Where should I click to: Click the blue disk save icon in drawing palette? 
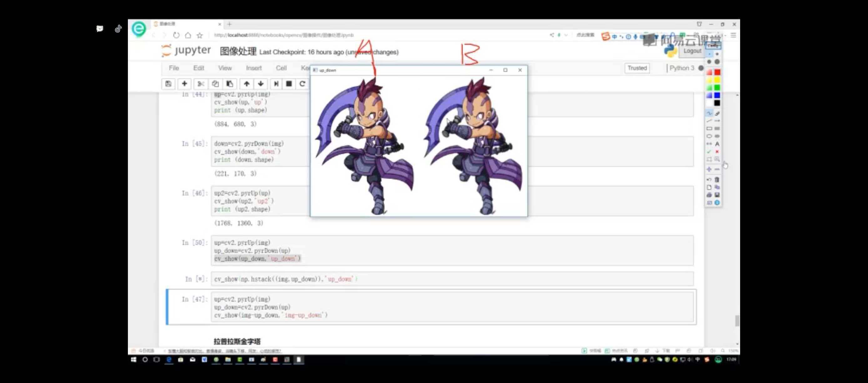click(x=717, y=195)
